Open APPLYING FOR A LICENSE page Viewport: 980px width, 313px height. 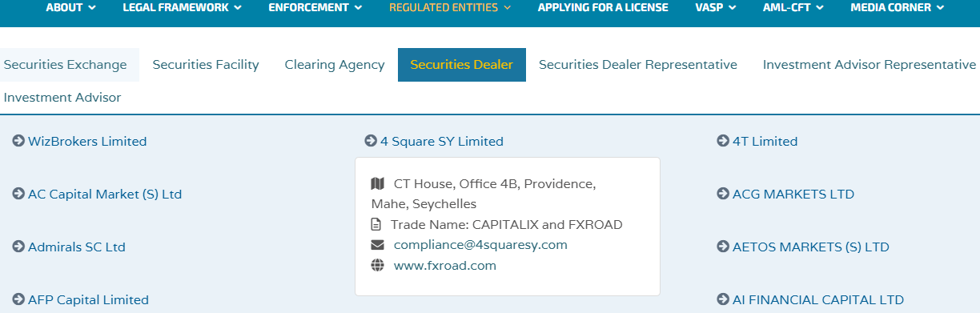click(x=604, y=7)
